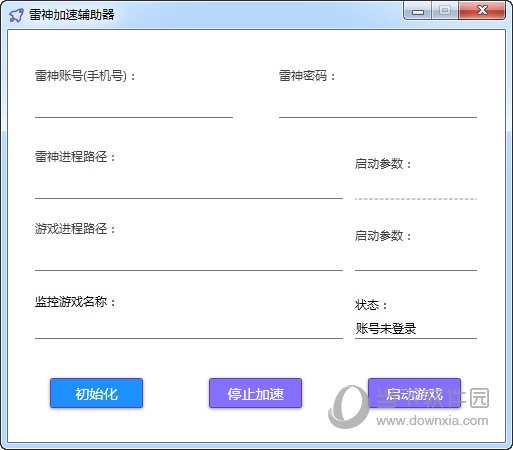Focus the 雷神密码 input field

(378, 108)
